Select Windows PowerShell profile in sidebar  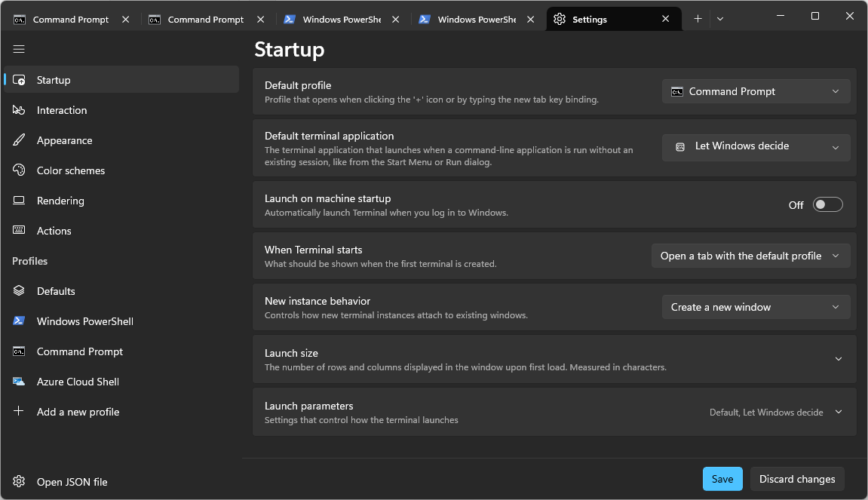(x=84, y=321)
